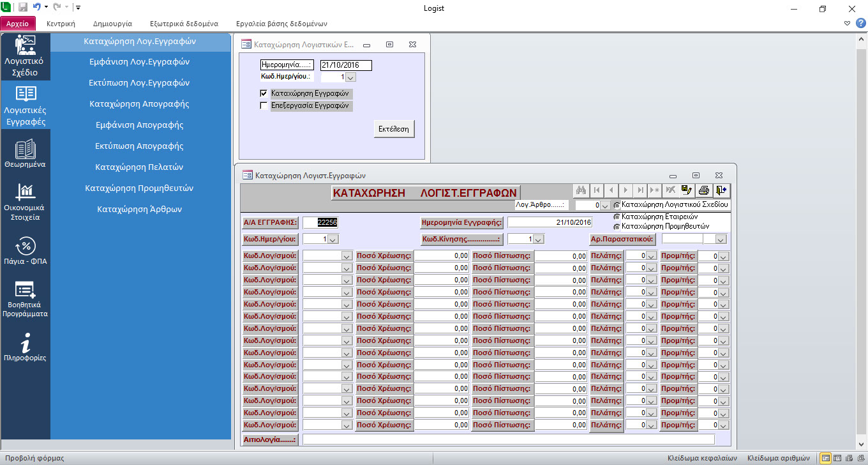868x465 pixels.
Task: Click the binoculars search icon in form toolbar
Action: point(581,190)
